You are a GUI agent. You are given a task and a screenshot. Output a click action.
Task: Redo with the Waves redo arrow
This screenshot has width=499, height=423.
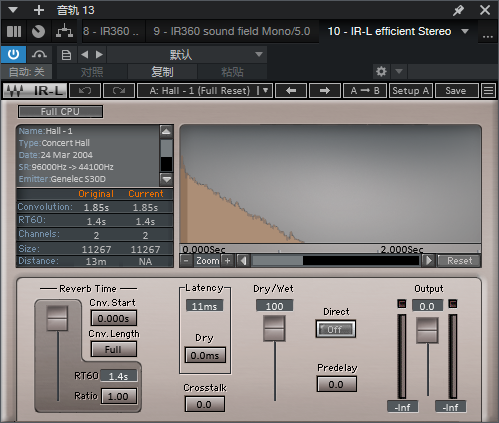point(119,91)
